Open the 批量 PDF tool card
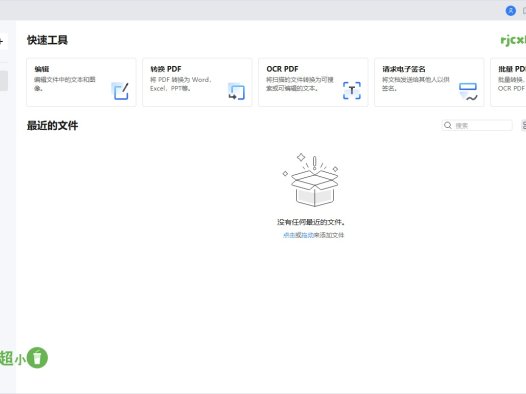Screen dimensions: 526x394 [508, 82]
